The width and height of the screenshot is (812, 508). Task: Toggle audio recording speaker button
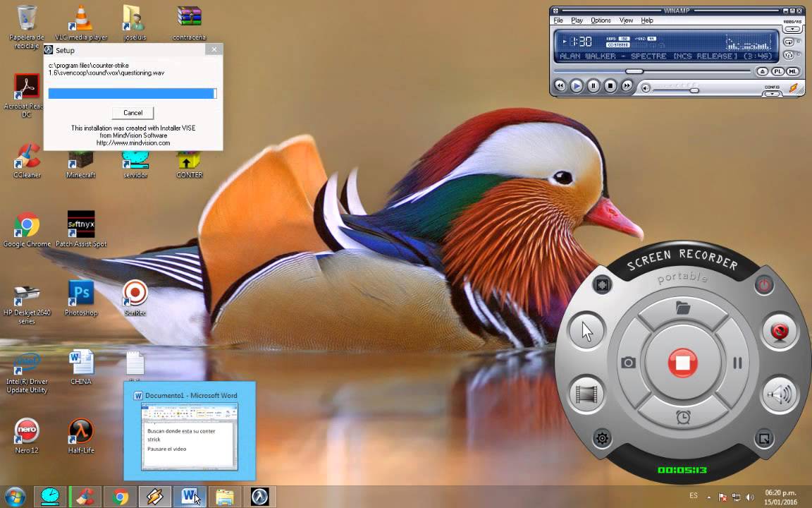[780, 394]
